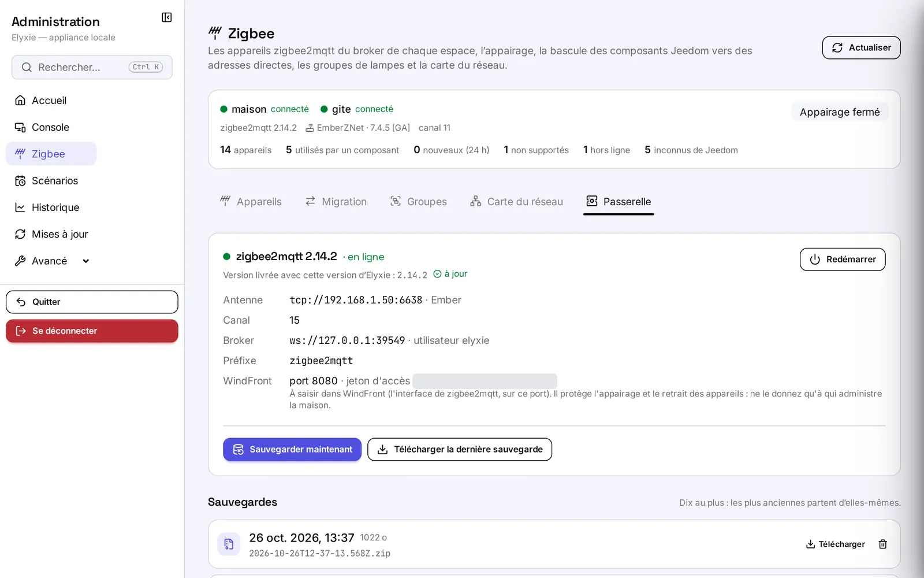Click the 'port 8080' WindFront value
Image resolution: width=924 pixels, height=578 pixels.
tap(314, 381)
